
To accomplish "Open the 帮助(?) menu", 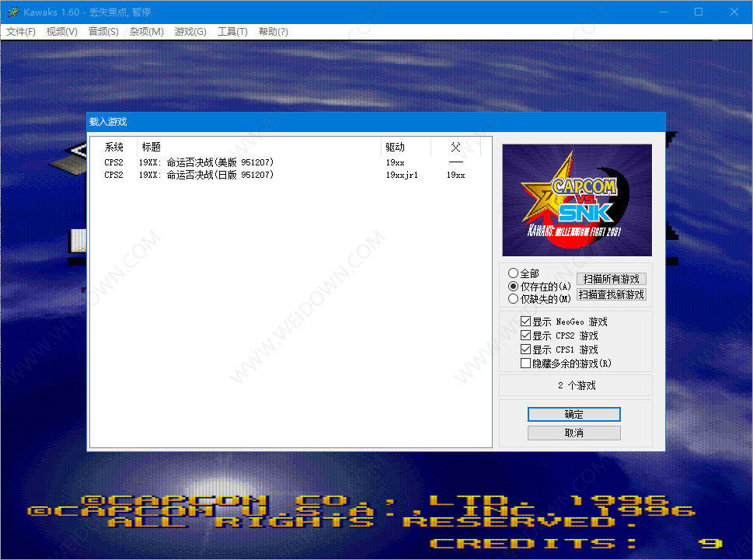I will tap(273, 32).
